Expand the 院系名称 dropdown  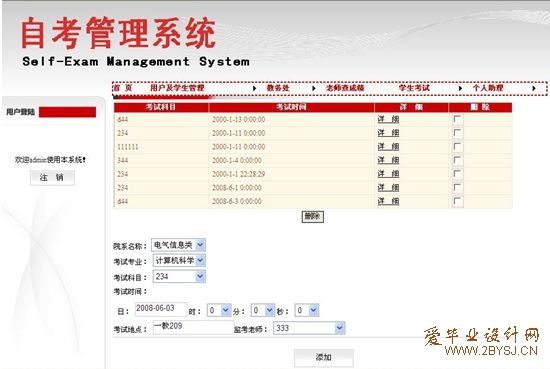[200, 245]
